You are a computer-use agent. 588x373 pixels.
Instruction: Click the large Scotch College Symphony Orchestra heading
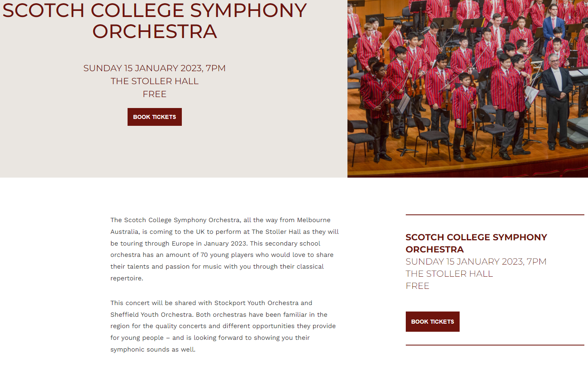(x=155, y=21)
